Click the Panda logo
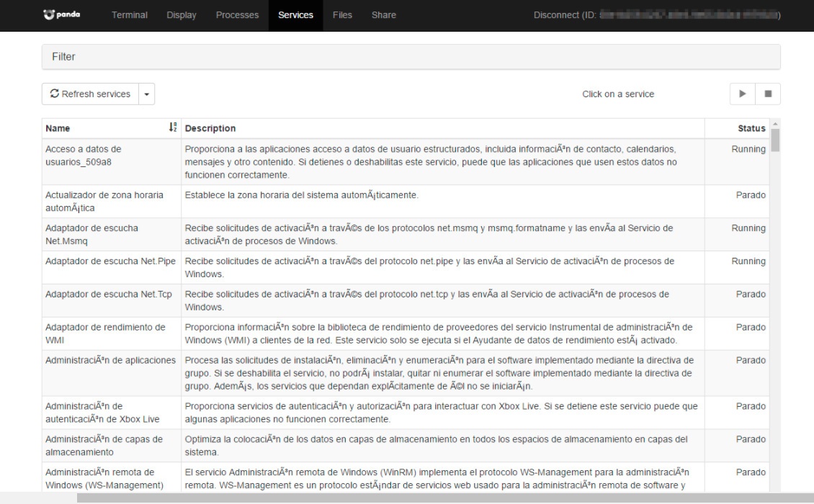814x504 pixels. (62, 14)
